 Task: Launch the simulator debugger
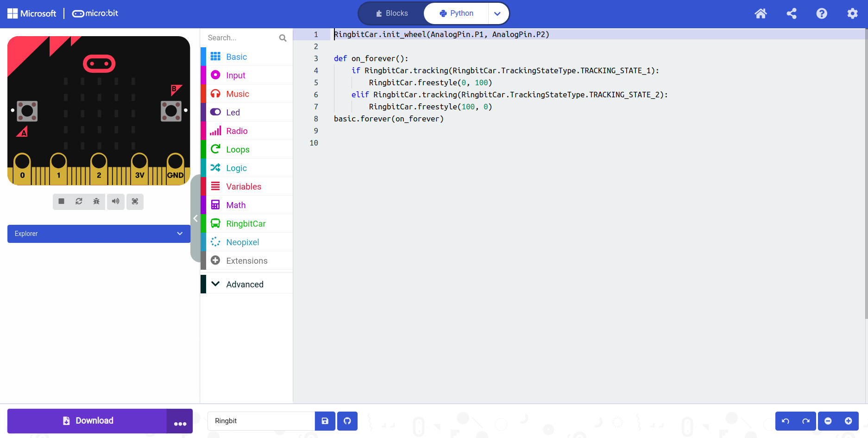96,202
